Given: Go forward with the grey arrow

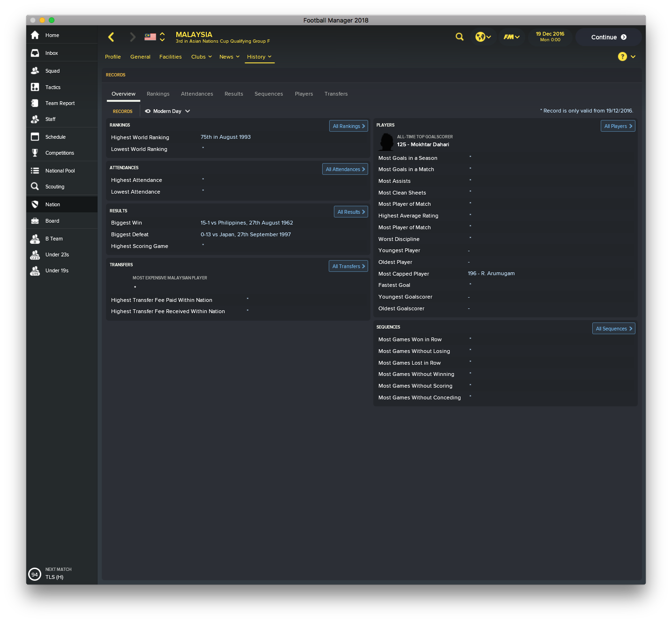Looking at the screenshot, I should click(133, 37).
